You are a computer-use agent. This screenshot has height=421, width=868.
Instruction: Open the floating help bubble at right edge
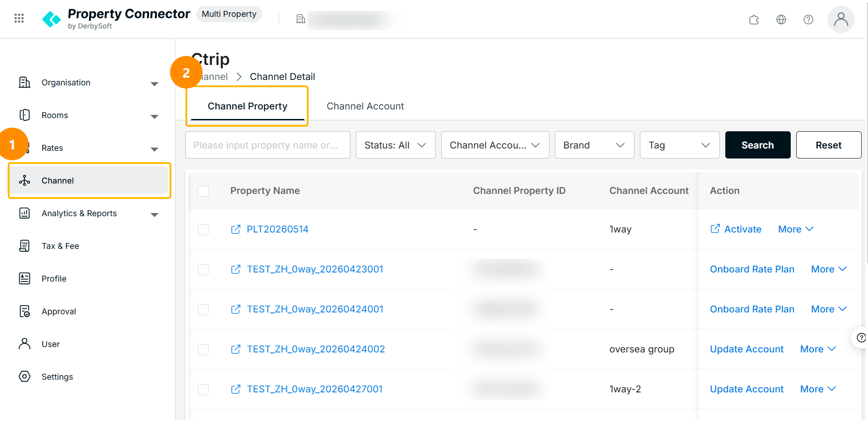(x=860, y=337)
